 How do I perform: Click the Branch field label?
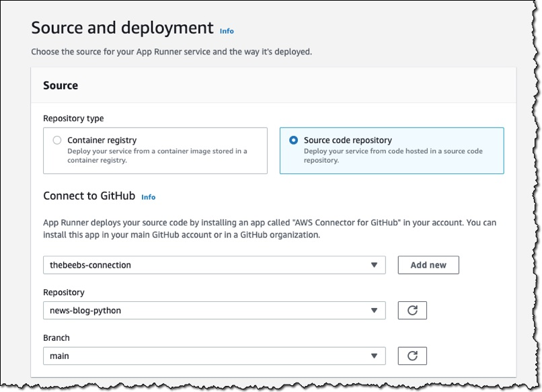tap(56, 338)
